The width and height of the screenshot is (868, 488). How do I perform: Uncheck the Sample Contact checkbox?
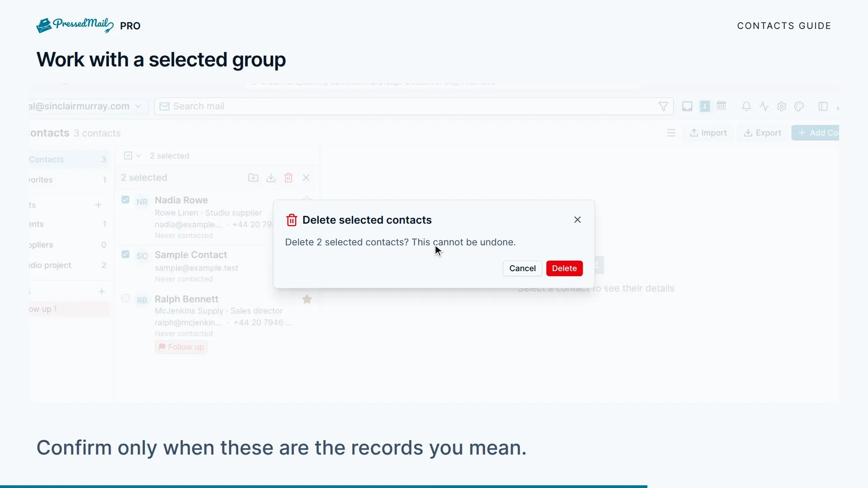(x=126, y=254)
